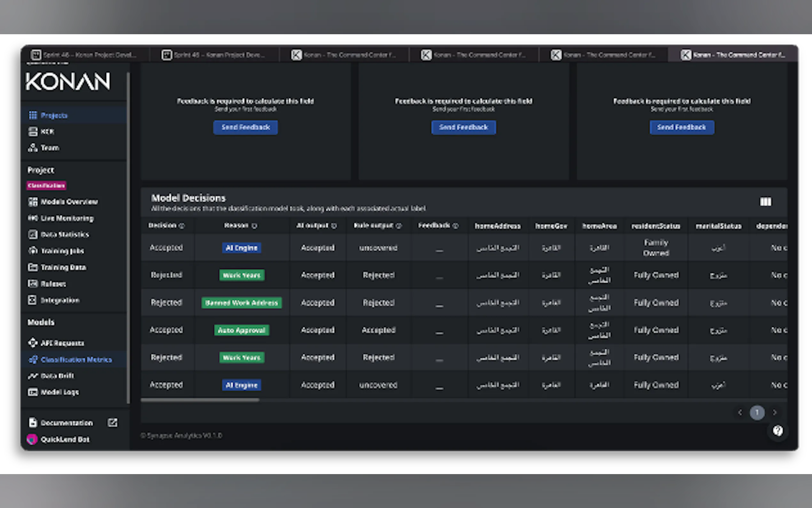
Task: Open the Integration page
Action: tap(60, 300)
